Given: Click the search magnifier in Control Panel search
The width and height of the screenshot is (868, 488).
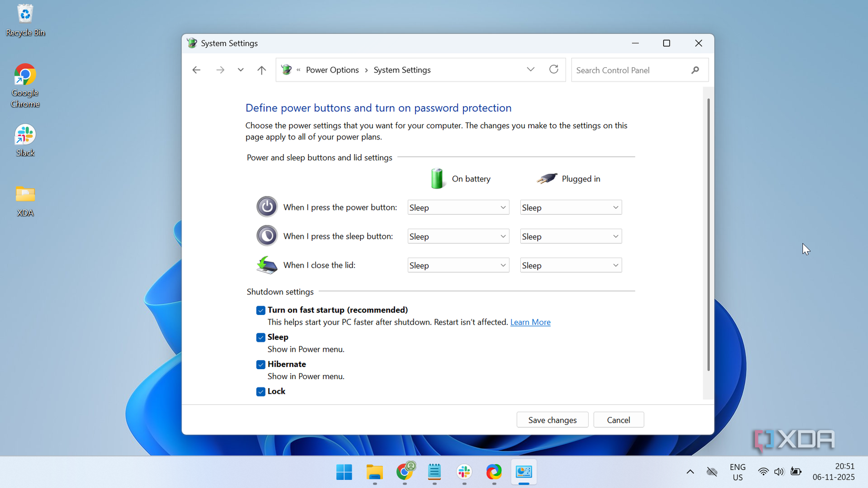Looking at the screenshot, I should (695, 69).
